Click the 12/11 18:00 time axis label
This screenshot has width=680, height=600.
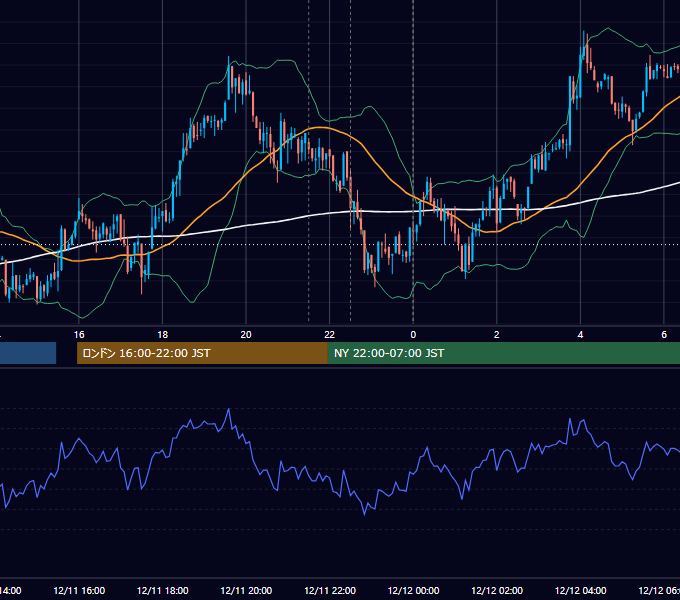163,590
